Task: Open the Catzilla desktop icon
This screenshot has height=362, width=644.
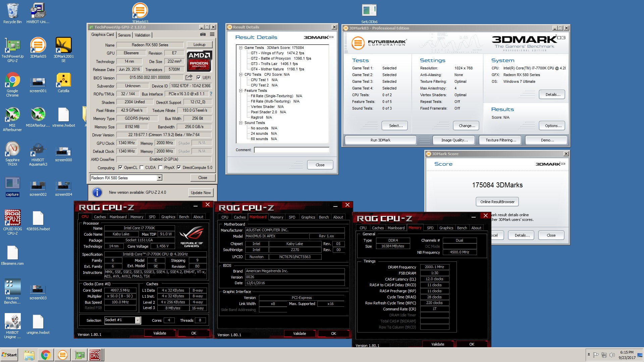Action: pos(63,83)
